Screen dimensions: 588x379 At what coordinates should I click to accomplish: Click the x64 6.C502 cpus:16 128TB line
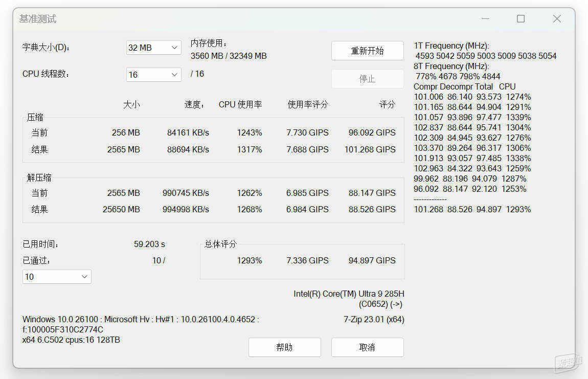(x=71, y=340)
